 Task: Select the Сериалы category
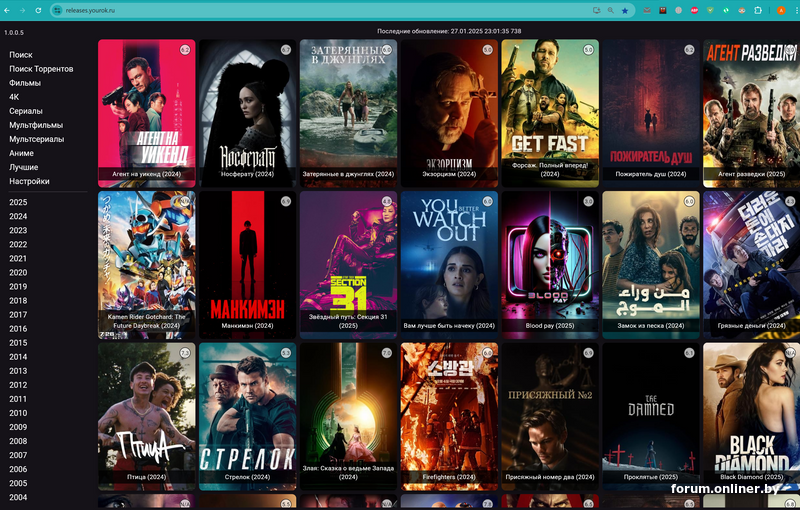[x=26, y=111]
